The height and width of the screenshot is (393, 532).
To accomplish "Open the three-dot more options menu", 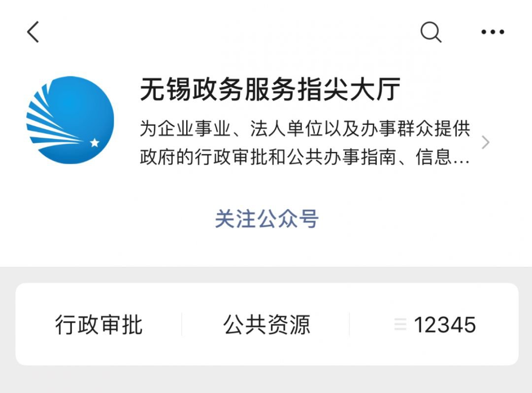I will click(493, 32).
